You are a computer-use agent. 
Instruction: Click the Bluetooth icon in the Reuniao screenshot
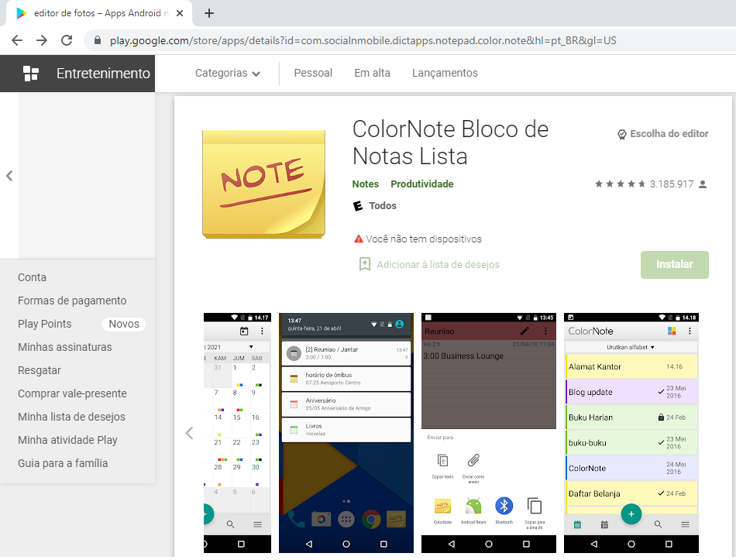click(504, 506)
